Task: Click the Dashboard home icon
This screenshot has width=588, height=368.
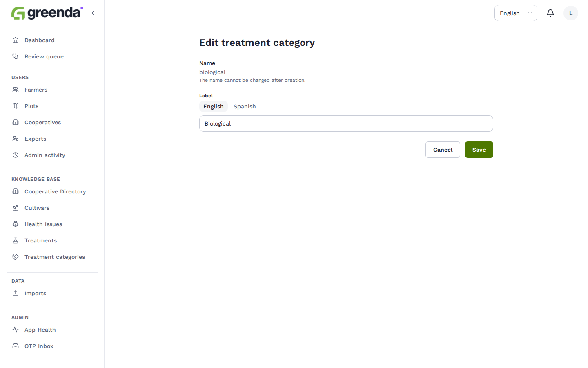Action: coord(16,40)
